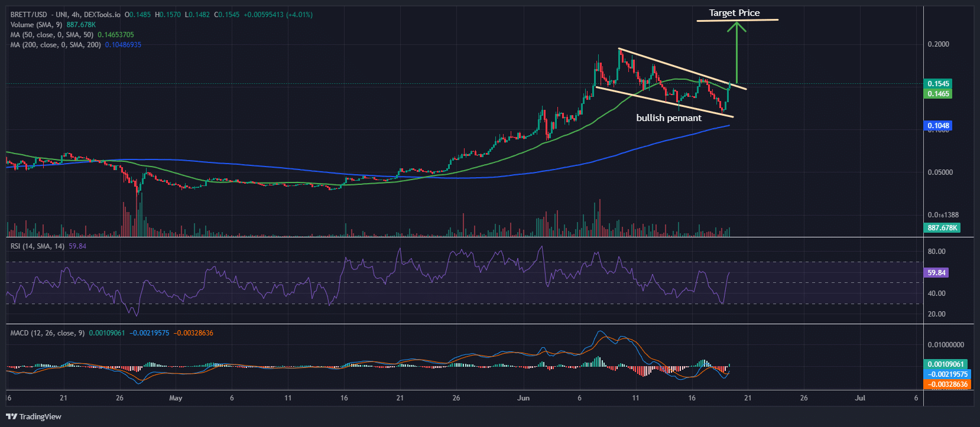Select the MACD (12, 26, close, 9) legend
The height and width of the screenshot is (427, 980).
click(x=47, y=333)
